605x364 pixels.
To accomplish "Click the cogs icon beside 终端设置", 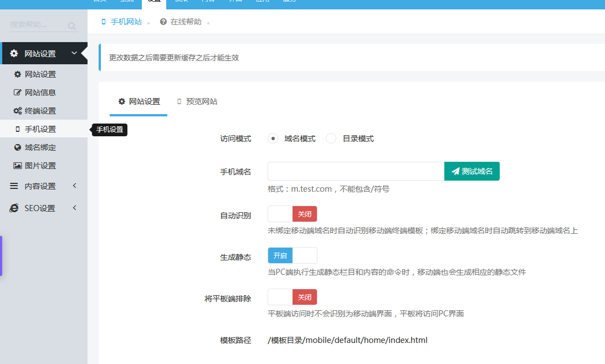I will [17, 111].
